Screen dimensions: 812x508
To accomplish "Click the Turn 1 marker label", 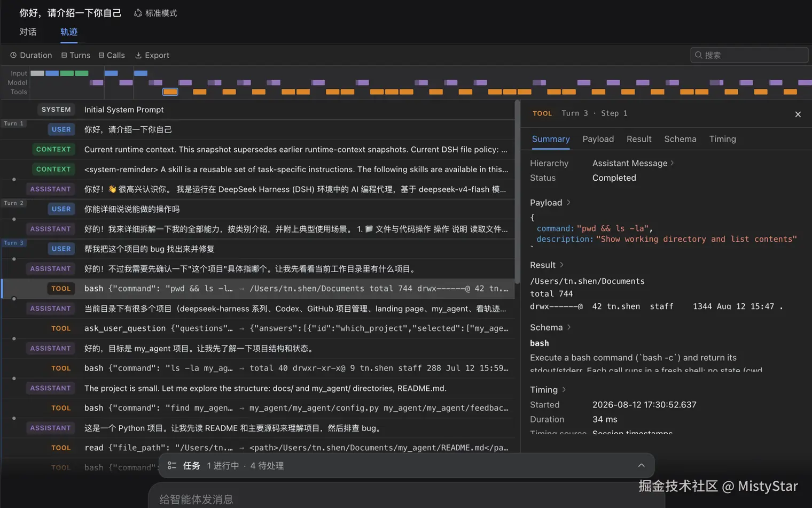I will click(13, 124).
